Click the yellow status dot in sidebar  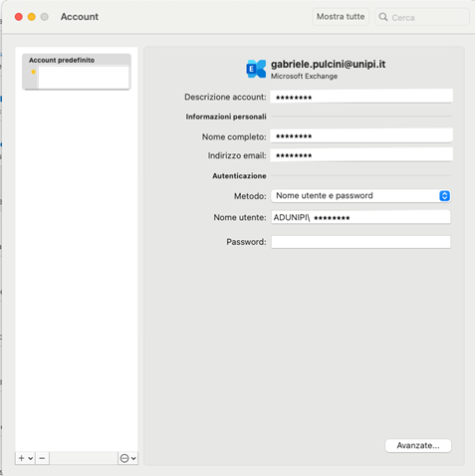click(33, 72)
